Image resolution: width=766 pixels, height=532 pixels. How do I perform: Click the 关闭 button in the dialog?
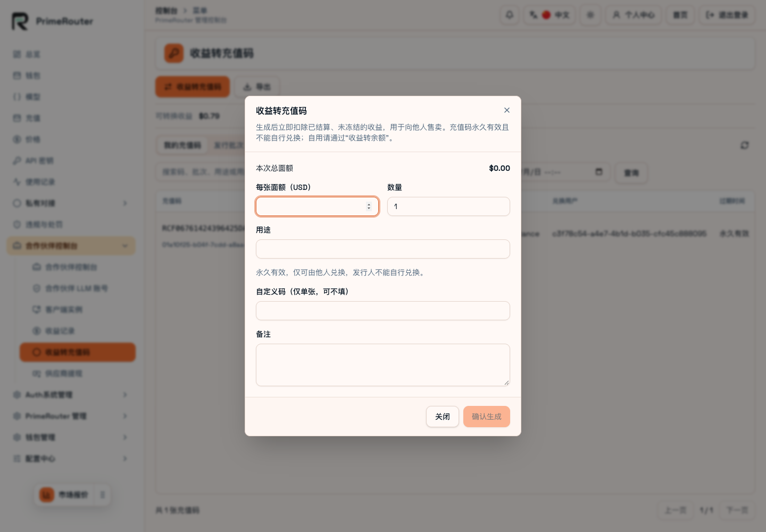443,417
